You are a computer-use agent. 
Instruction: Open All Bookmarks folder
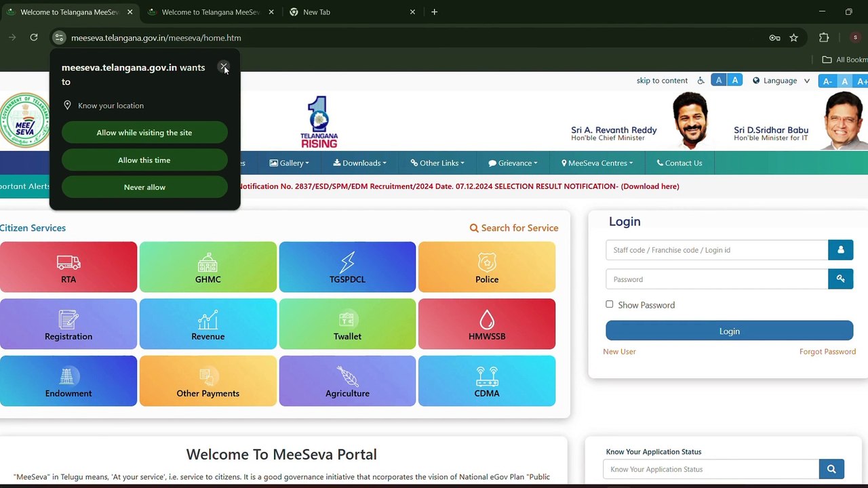[x=844, y=60]
